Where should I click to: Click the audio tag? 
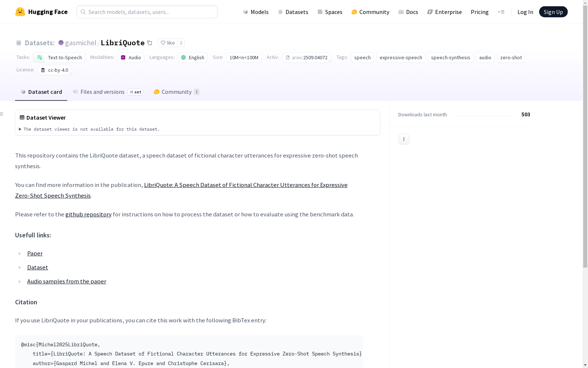[x=485, y=57]
